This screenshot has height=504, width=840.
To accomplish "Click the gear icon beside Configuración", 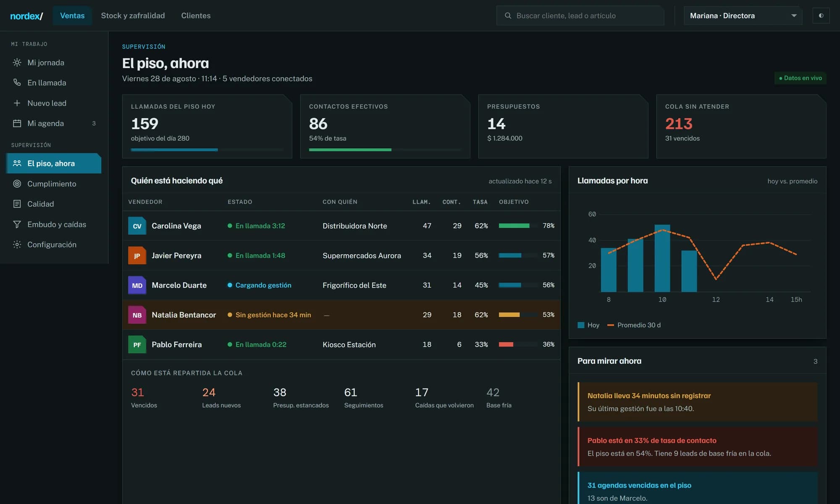I will coord(17,244).
